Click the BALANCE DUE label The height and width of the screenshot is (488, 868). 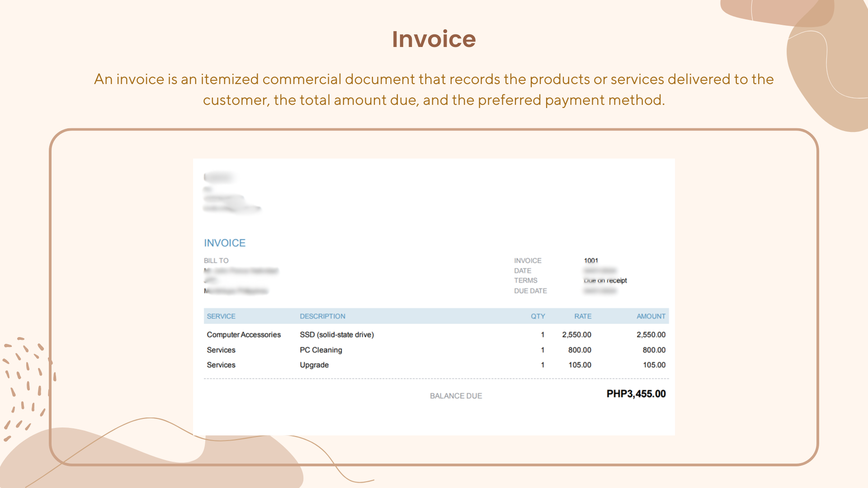[x=456, y=396]
